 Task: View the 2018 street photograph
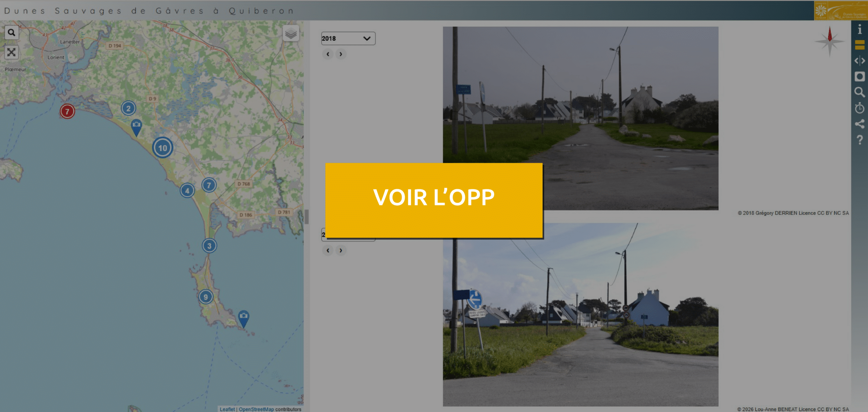(581, 118)
